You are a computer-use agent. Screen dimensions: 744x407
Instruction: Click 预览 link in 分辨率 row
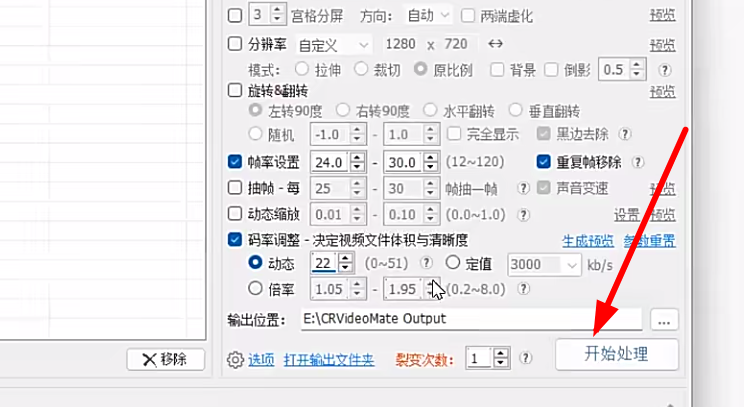click(x=663, y=46)
